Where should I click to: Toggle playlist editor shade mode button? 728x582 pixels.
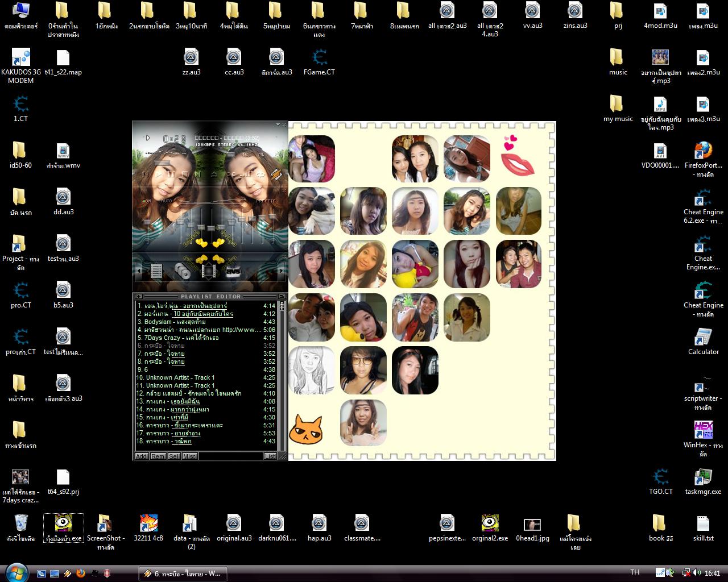(x=282, y=296)
